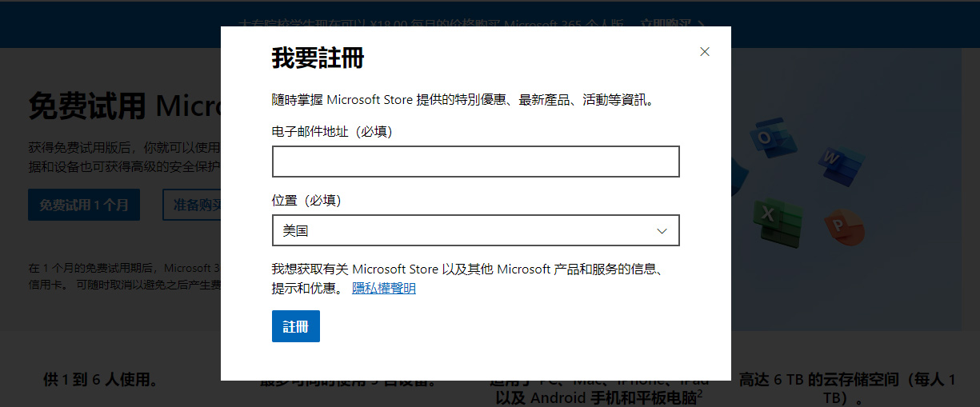980x407 pixels.
Task: Click the 立即购买 banner link
Action: point(665,24)
